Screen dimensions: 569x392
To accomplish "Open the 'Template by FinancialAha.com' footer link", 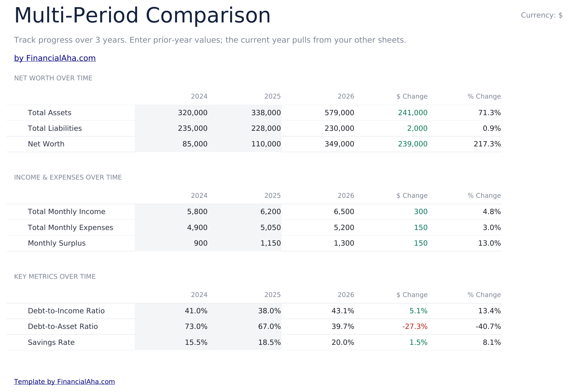I will (x=64, y=382).
